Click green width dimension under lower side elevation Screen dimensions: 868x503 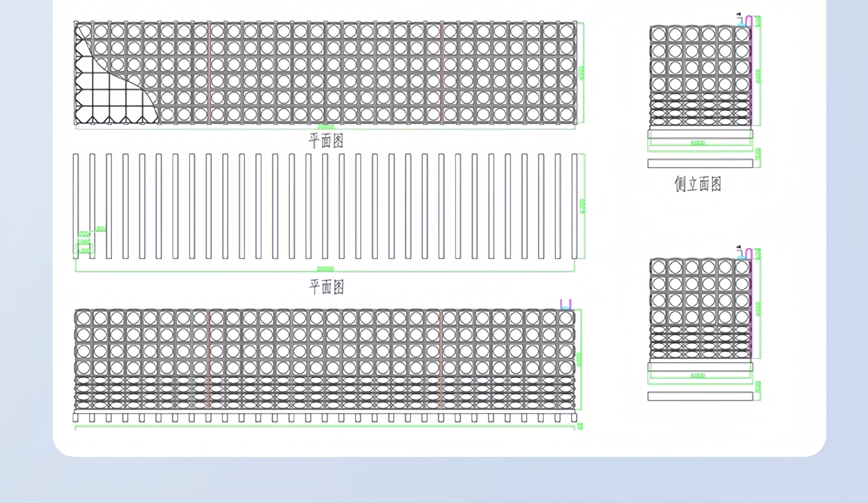[698, 376]
